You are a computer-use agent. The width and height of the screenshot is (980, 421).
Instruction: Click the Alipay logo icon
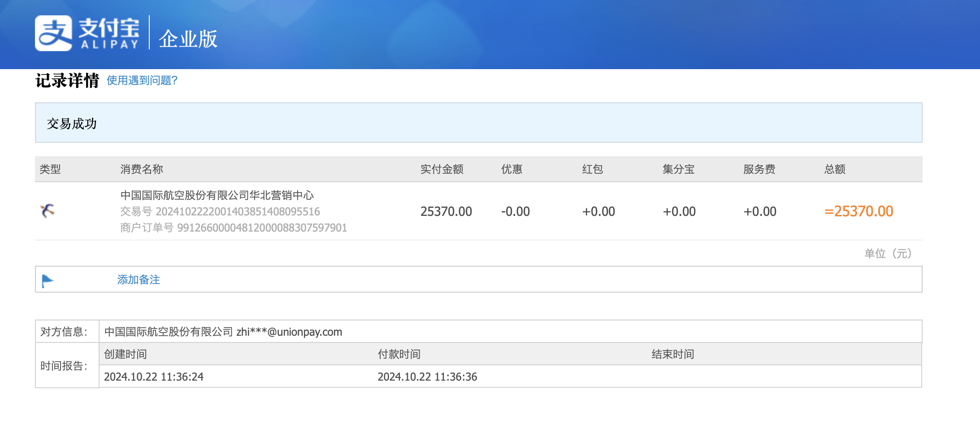pyautogui.click(x=53, y=33)
